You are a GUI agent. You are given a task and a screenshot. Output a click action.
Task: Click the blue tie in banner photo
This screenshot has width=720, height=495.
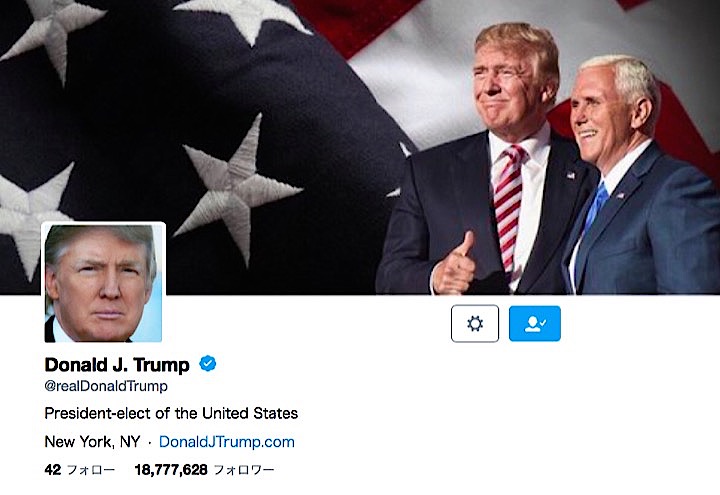coord(595,207)
